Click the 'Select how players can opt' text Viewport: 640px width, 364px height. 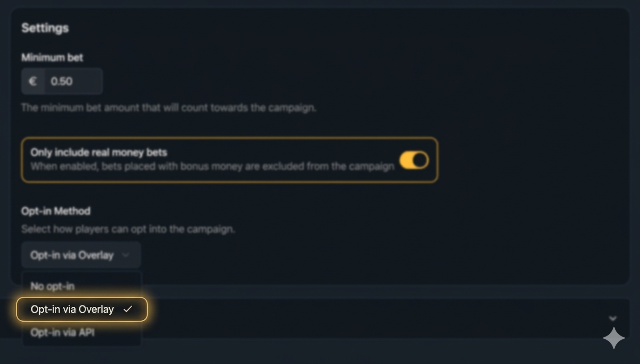point(128,229)
